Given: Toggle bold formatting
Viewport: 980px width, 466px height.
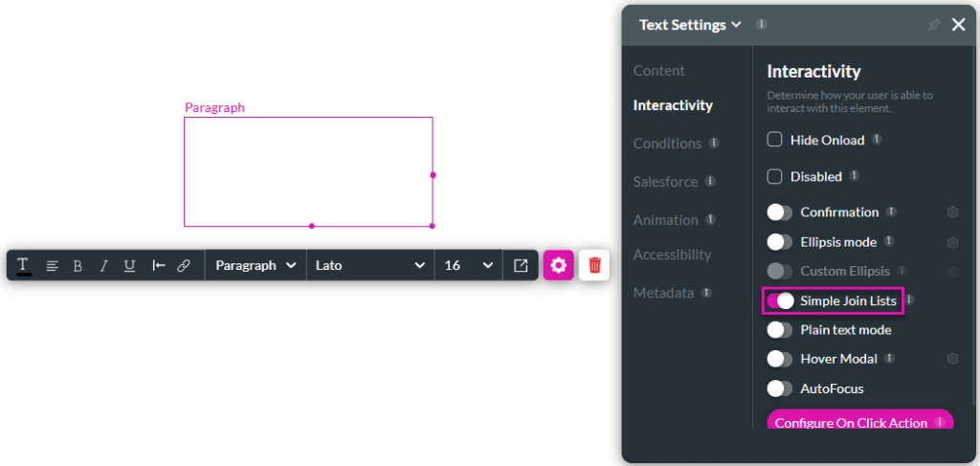Looking at the screenshot, I should point(78,265).
